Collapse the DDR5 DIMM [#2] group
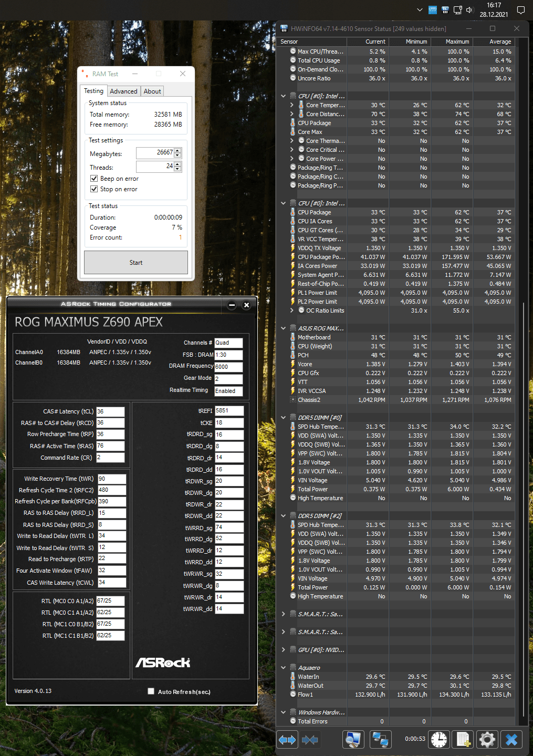The image size is (533, 756). (284, 516)
